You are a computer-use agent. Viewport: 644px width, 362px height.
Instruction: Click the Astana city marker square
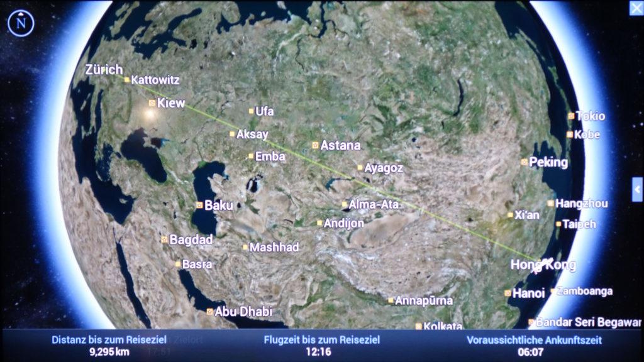pos(316,145)
